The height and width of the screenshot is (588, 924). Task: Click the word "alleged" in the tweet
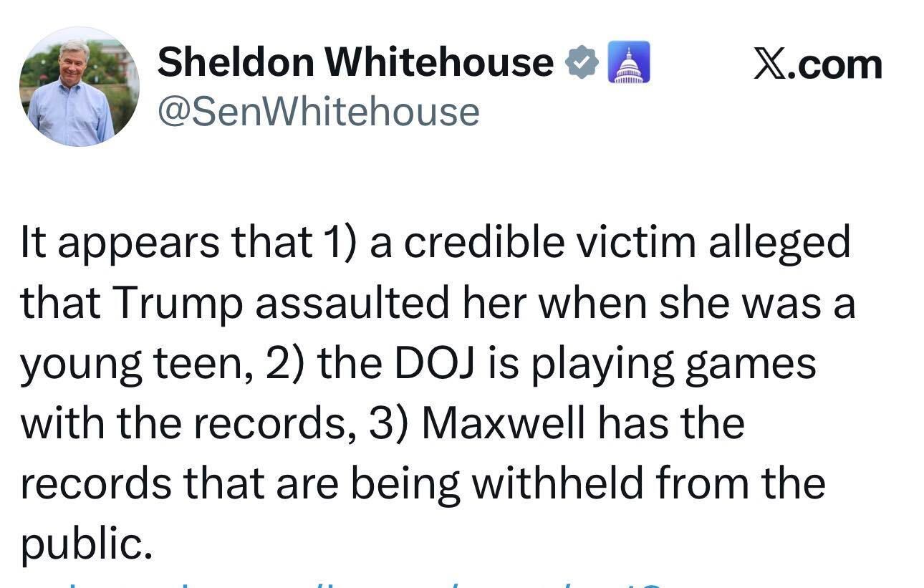779,244
